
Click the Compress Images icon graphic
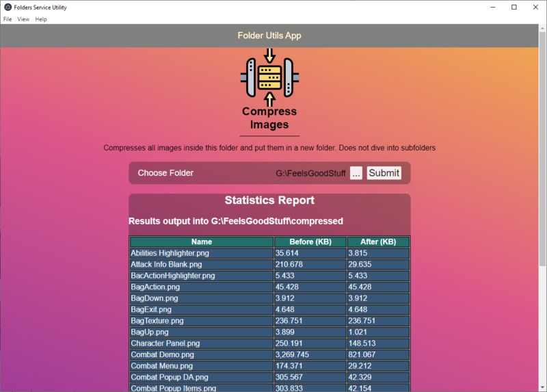click(x=269, y=77)
